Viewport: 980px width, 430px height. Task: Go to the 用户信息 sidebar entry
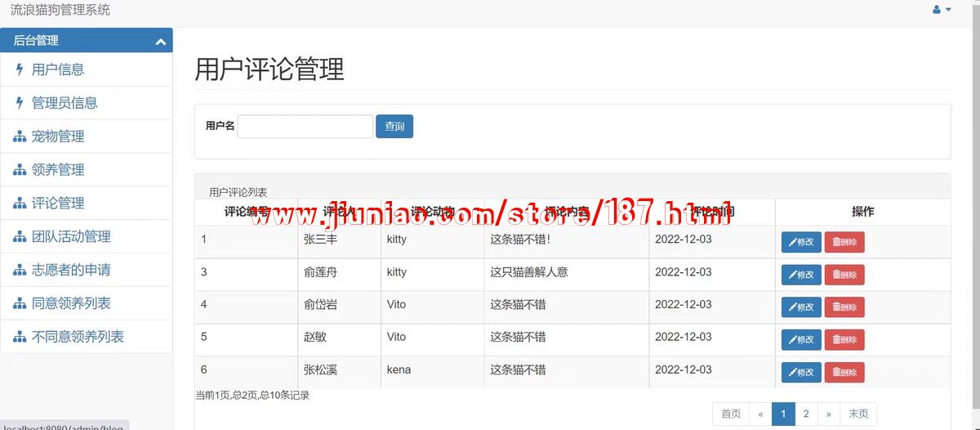58,69
